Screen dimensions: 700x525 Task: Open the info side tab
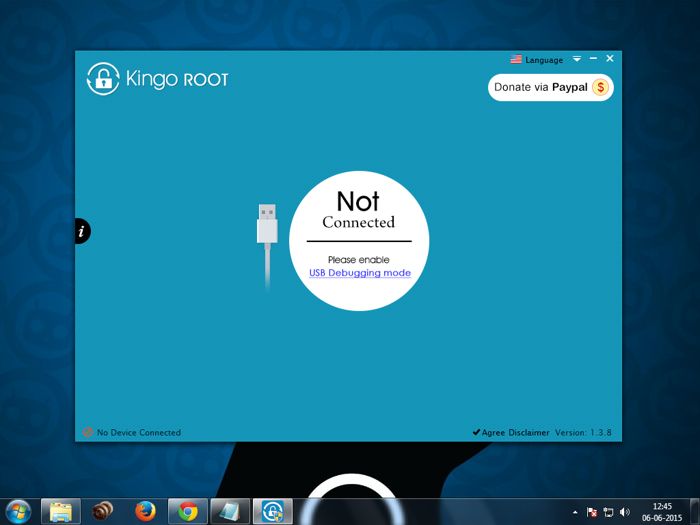pyautogui.click(x=82, y=231)
